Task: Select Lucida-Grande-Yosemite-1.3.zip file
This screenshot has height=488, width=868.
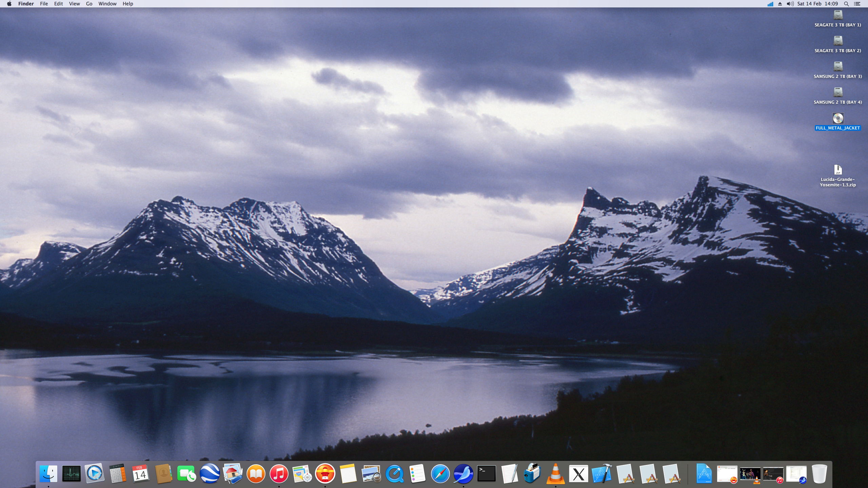Action: [x=838, y=170]
